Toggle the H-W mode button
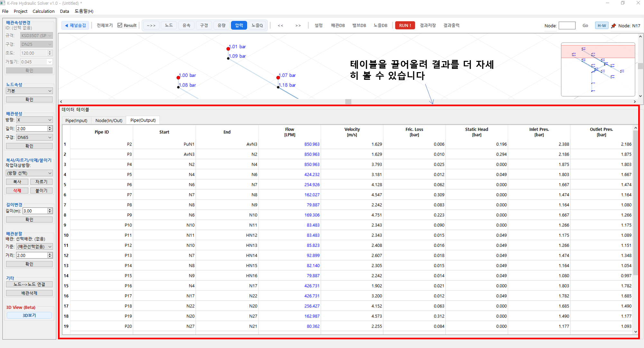Image resolution: width=644 pixels, height=348 pixels. 601,26
